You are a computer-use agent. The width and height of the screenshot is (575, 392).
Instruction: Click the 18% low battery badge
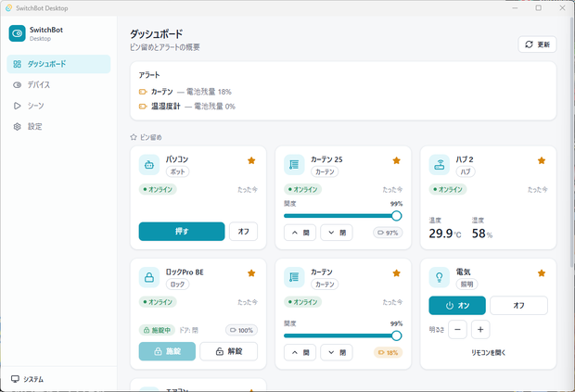(388, 352)
